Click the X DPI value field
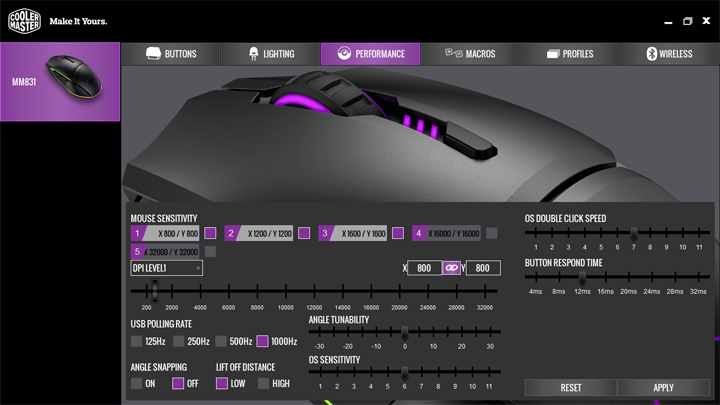 point(424,268)
